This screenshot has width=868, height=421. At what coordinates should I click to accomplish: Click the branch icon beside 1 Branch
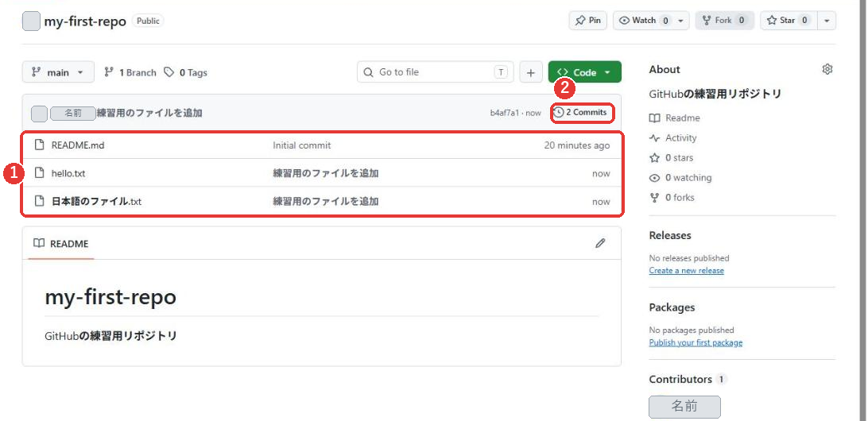click(109, 72)
